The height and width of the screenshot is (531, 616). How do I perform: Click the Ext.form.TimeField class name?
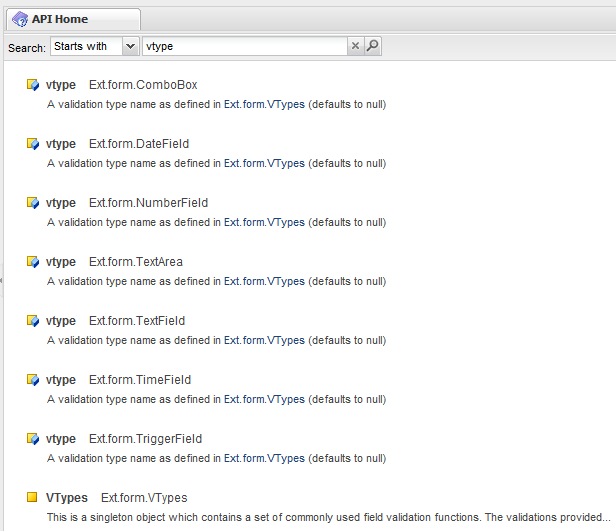(x=140, y=380)
